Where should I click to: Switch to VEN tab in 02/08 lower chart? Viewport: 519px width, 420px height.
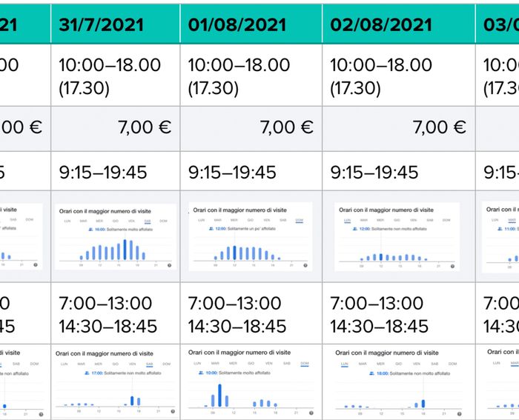(417, 364)
